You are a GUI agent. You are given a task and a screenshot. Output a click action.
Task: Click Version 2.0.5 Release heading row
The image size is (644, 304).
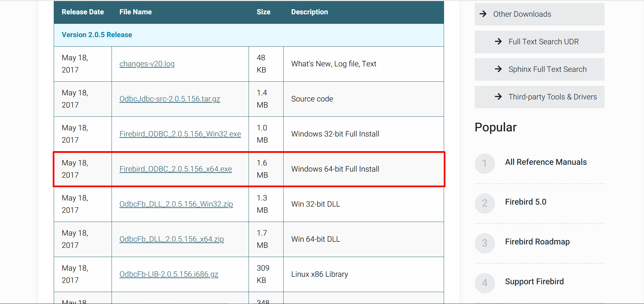tap(249, 35)
